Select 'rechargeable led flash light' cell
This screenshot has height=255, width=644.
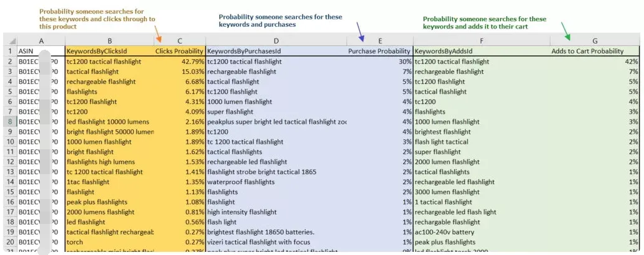482,212
